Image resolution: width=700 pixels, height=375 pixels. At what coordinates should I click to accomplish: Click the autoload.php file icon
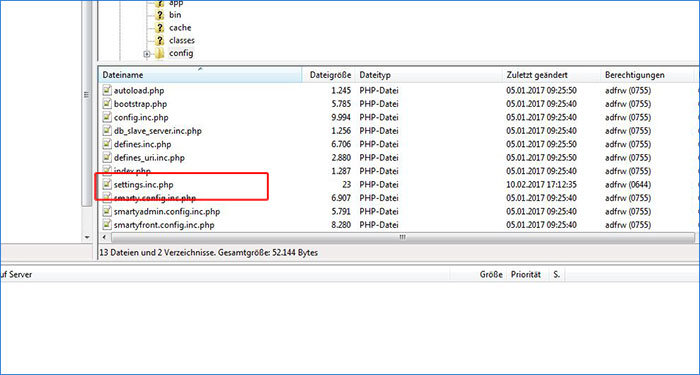106,91
